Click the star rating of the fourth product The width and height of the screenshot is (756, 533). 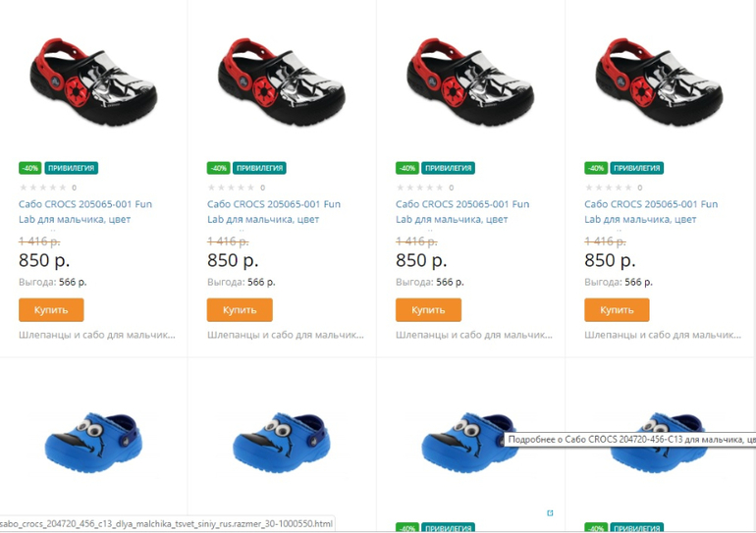(x=609, y=187)
